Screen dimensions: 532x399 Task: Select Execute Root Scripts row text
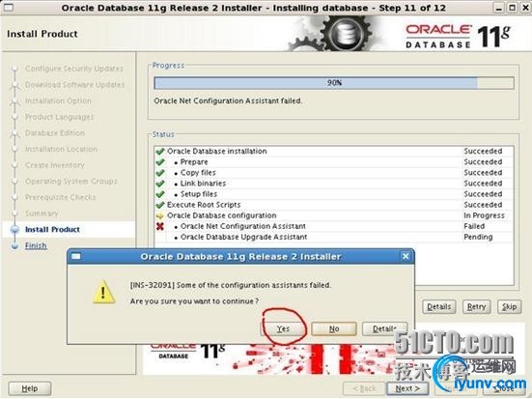[x=204, y=205]
